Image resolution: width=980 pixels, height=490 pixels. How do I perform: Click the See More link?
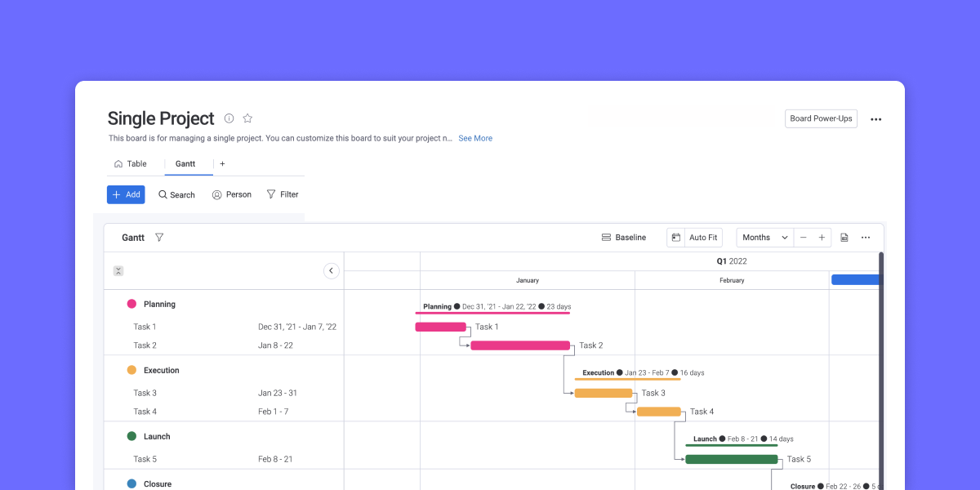coord(474,138)
